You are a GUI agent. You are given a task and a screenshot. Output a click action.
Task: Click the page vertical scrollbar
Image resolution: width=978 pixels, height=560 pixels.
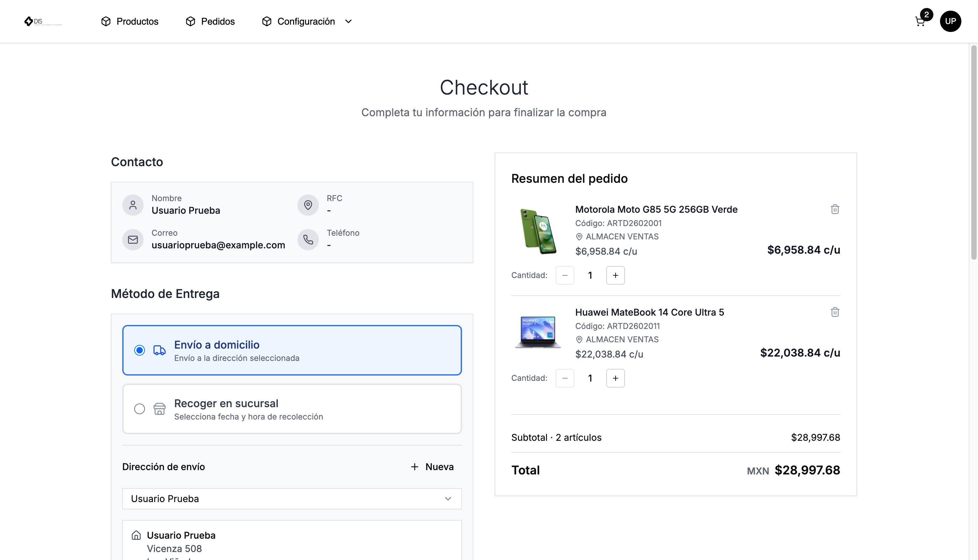(x=973, y=152)
